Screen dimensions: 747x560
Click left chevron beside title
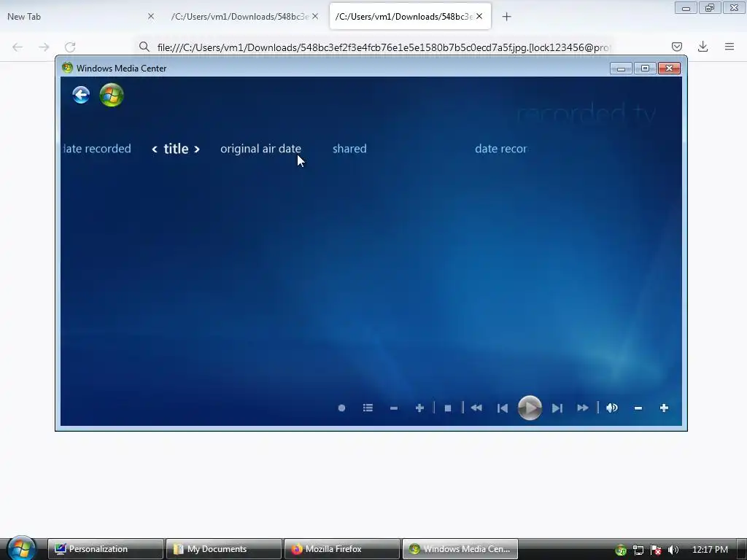point(155,149)
